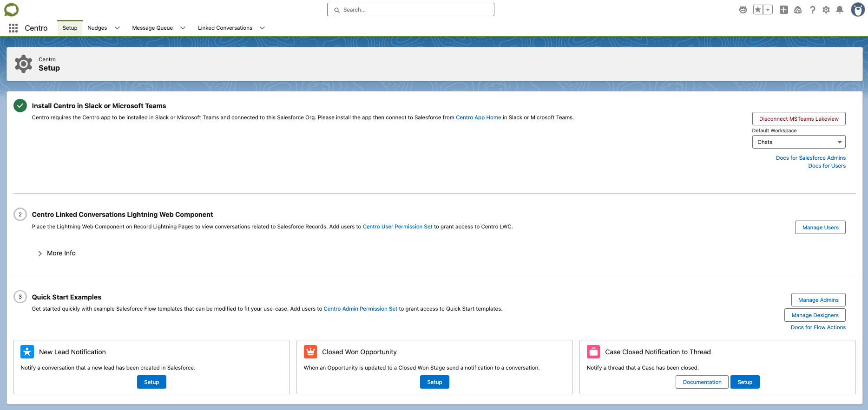Open the Message Queue tab dropdown chevron
The image size is (868, 410).
tap(183, 28)
